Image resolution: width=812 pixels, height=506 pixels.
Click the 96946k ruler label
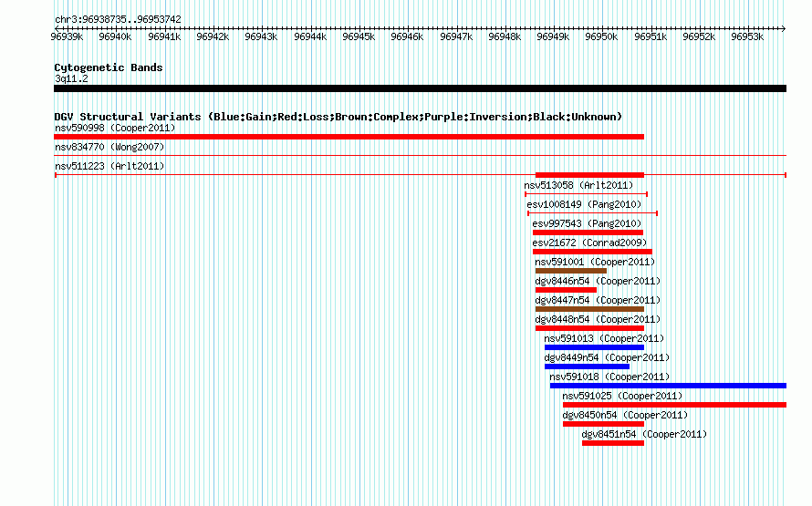click(407, 36)
